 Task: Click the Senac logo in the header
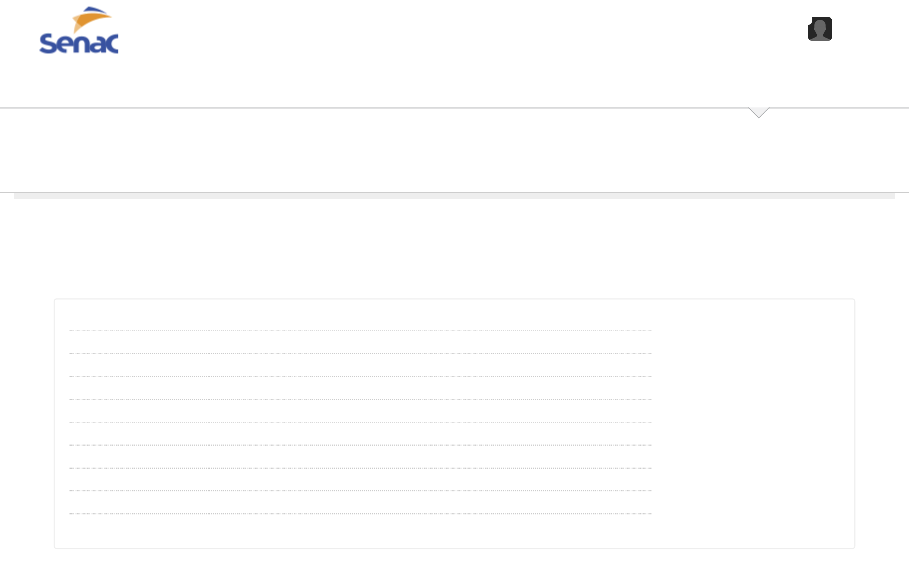coord(79,30)
